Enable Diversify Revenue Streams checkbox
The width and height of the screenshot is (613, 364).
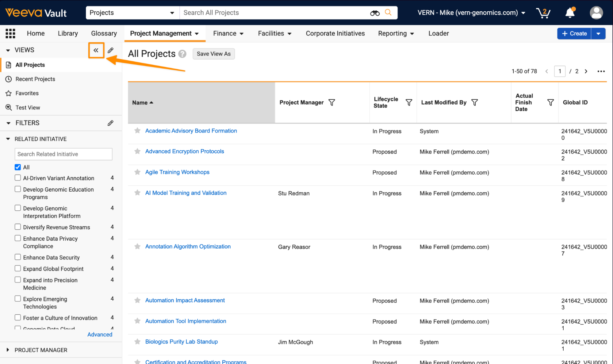pos(18,227)
